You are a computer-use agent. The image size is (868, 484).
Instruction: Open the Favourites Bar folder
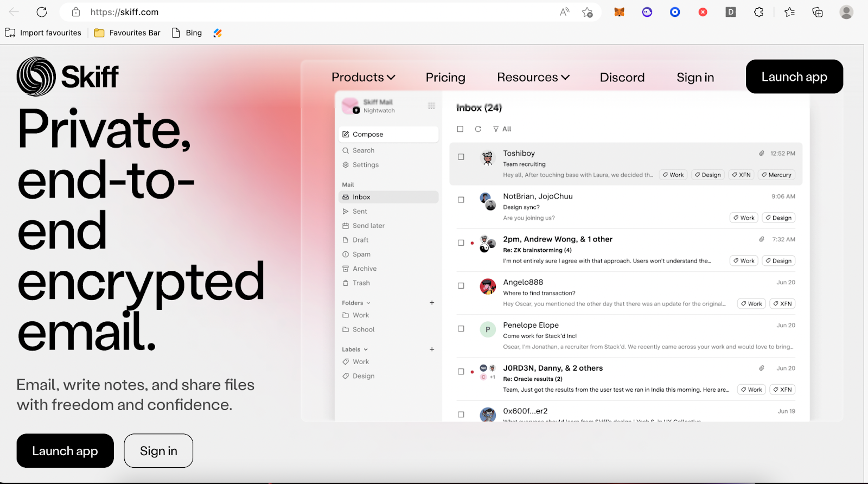tap(127, 33)
